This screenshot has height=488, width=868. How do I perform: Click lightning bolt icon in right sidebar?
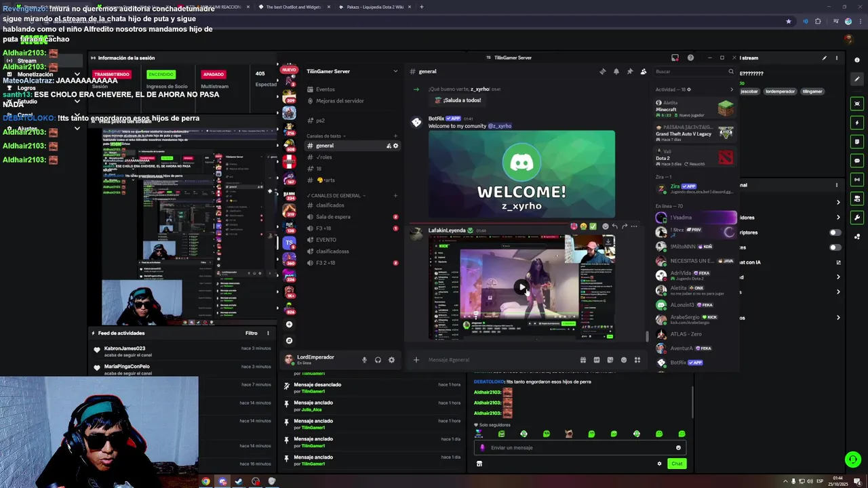coord(857,123)
